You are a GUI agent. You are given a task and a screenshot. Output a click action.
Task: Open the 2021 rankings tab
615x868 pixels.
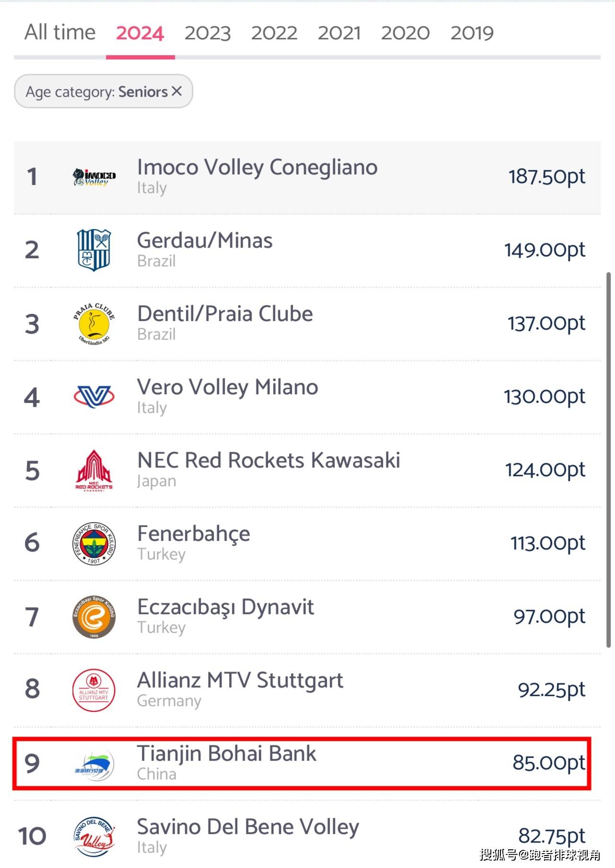coord(339,33)
